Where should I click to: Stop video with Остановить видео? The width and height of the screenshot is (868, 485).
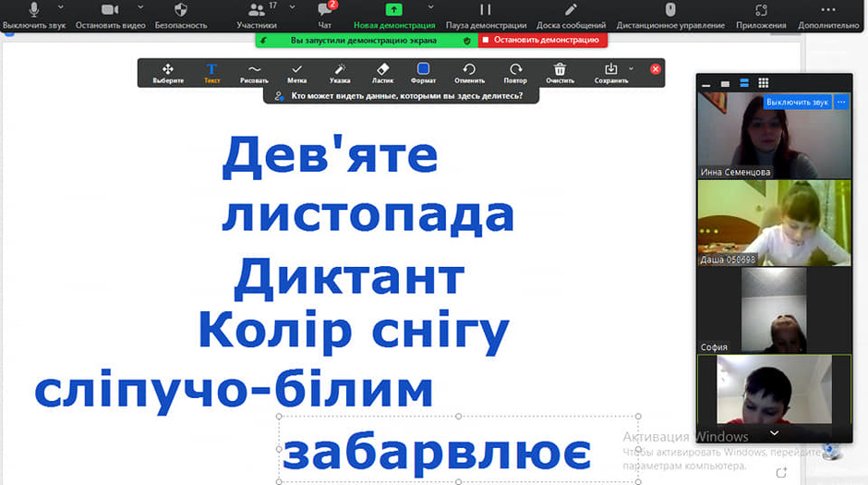[110, 16]
